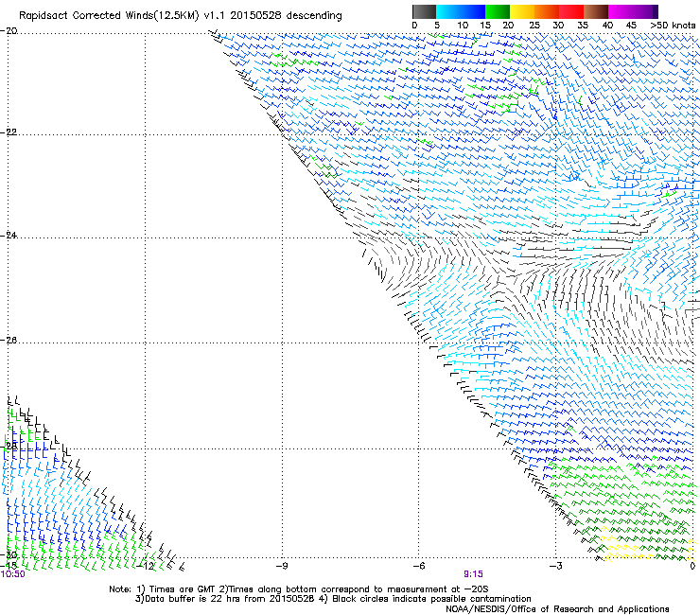Select the orange 25-30 knots legend segment
The image size is (700, 615).
click(547, 11)
